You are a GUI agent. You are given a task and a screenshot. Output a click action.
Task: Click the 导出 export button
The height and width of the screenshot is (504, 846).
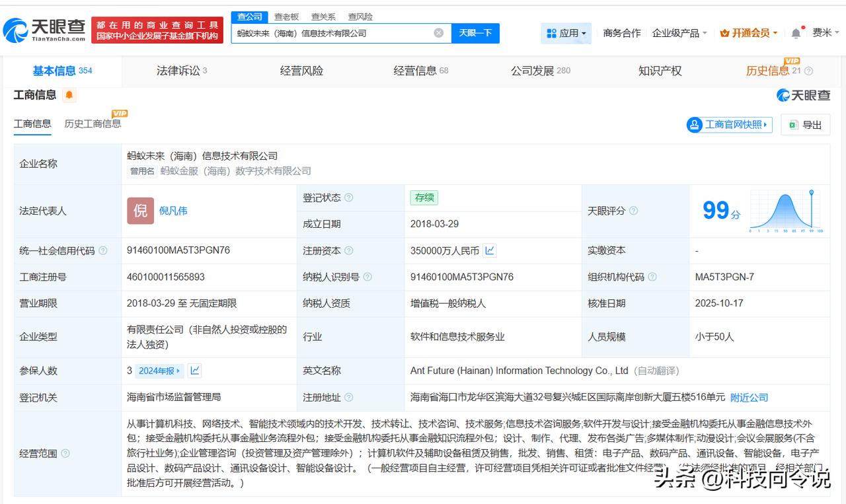[805, 125]
